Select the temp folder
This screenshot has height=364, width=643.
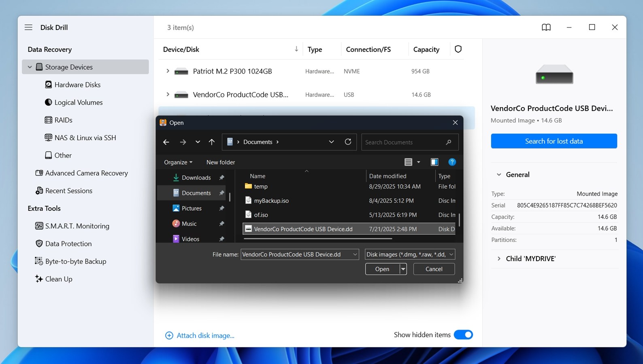coord(349,186)
